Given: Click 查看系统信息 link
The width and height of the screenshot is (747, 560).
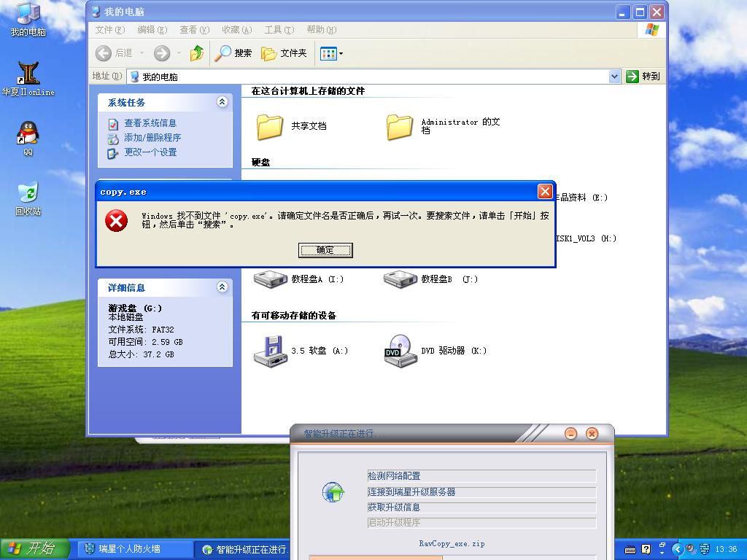Looking at the screenshot, I should click(150, 122).
